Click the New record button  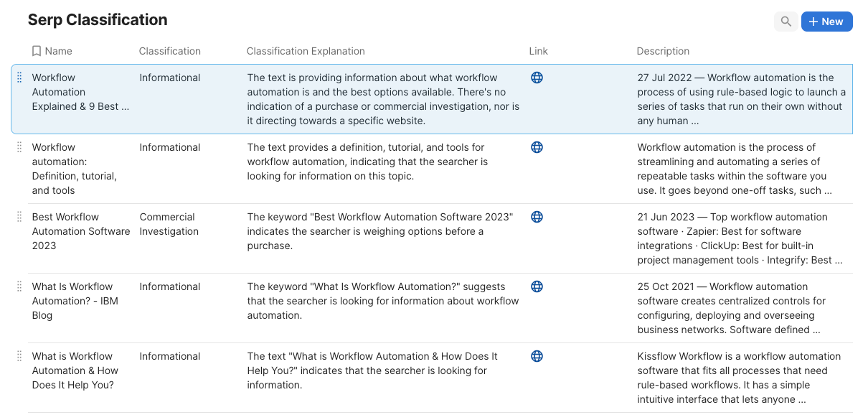coord(826,22)
